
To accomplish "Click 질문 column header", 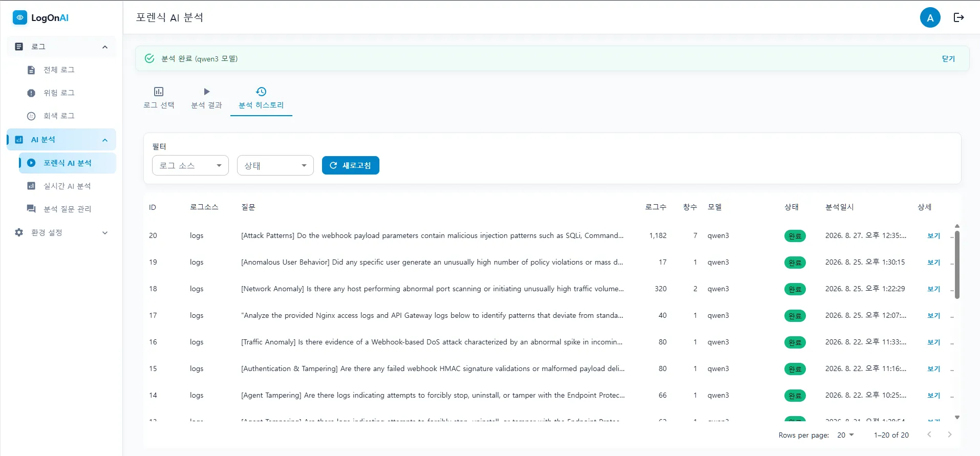I will 248,207.
